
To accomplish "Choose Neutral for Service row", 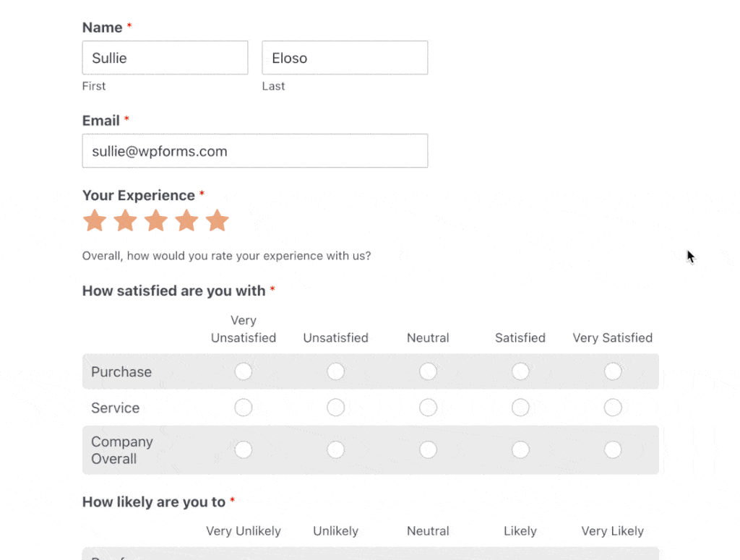I will point(428,408).
